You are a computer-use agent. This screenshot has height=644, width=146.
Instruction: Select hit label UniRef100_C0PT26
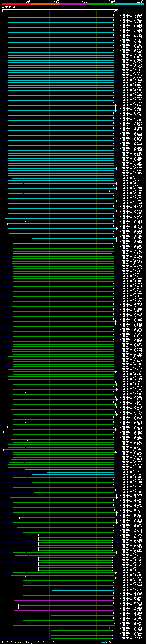(x=131, y=273)
